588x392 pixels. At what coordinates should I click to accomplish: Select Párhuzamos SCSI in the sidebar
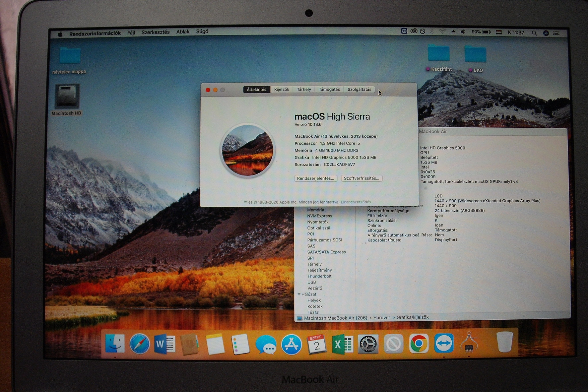point(324,240)
